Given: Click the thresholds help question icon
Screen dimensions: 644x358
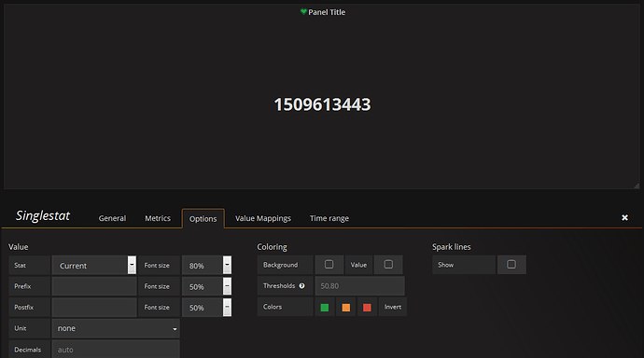Looking at the screenshot, I should (301, 286).
